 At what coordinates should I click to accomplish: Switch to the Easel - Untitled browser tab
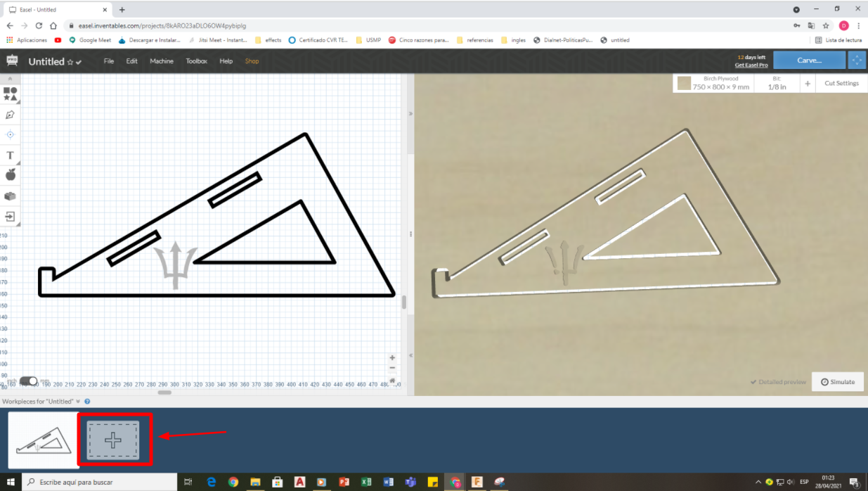click(56, 10)
